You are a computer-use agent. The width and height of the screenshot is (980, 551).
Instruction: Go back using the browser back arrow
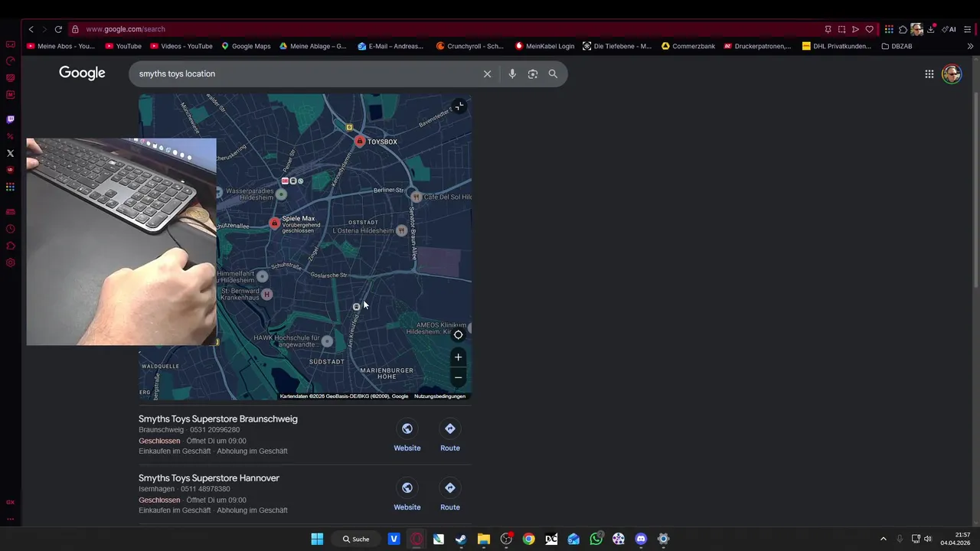point(31,29)
